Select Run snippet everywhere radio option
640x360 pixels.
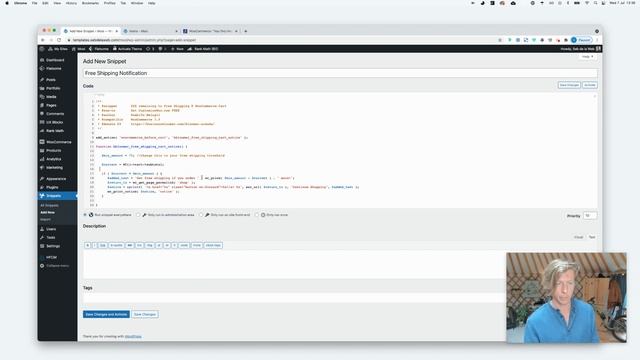(85, 215)
